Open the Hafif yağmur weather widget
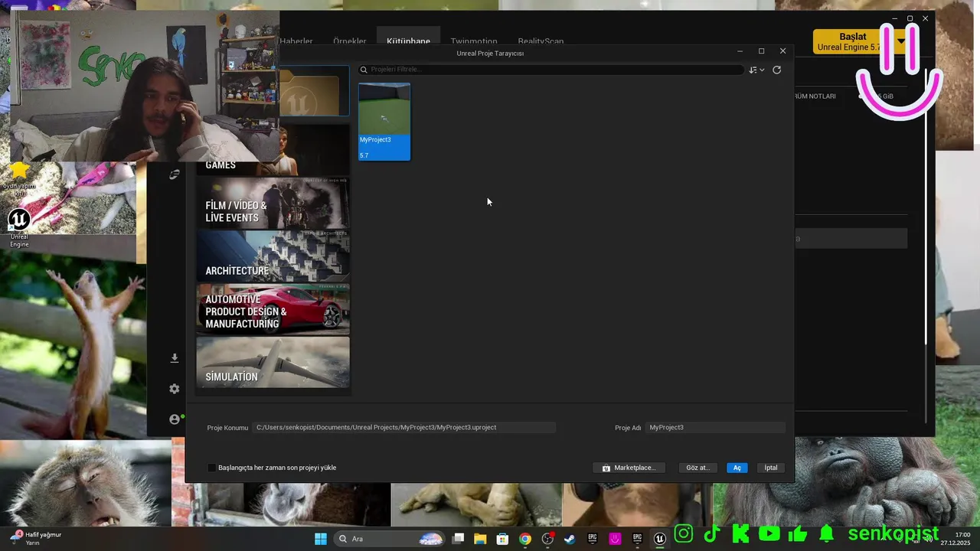The image size is (980, 551). pos(36,539)
